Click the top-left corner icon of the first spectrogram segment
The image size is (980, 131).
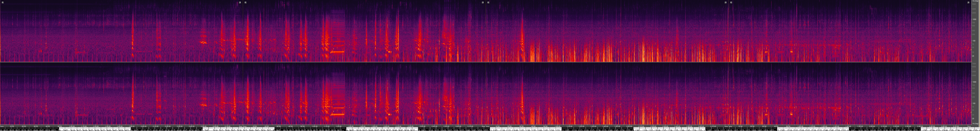[3, 3]
